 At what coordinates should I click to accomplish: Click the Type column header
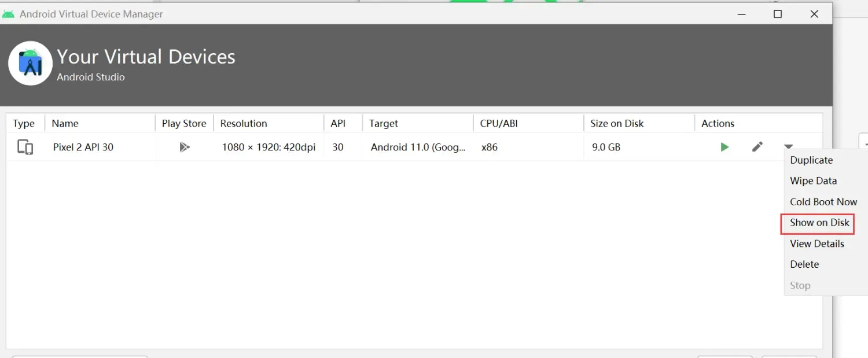[24, 123]
